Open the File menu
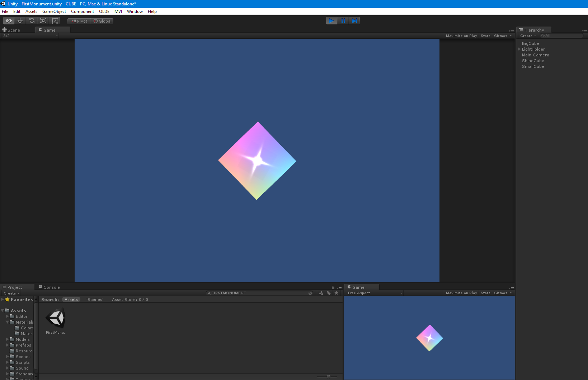 pos(5,11)
